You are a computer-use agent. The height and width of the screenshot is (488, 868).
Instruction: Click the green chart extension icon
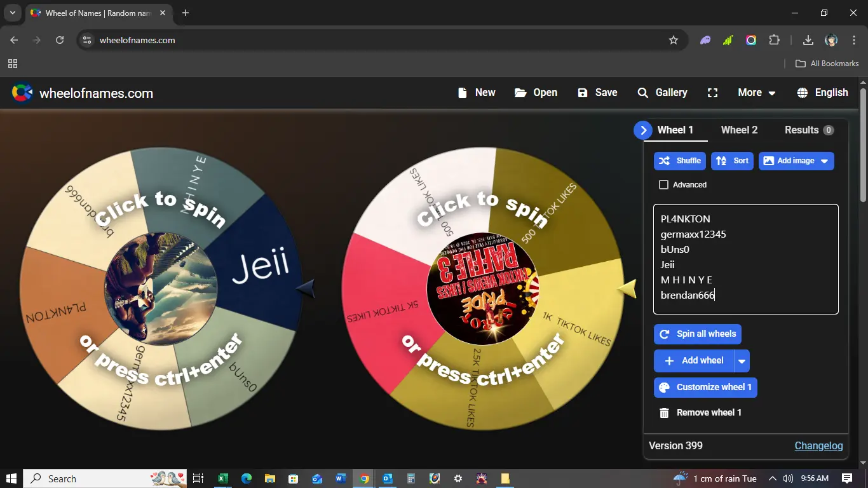coord(728,40)
